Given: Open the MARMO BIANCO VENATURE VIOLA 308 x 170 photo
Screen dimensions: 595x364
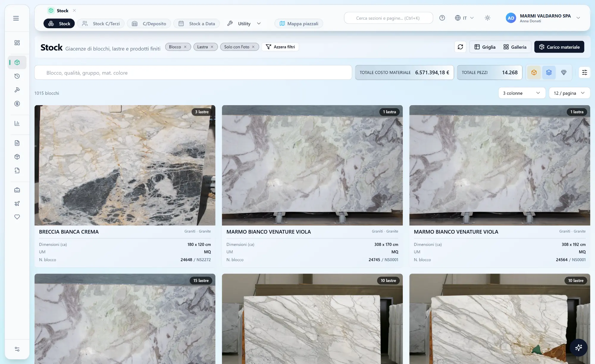Looking at the screenshot, I should coord(312,165).
